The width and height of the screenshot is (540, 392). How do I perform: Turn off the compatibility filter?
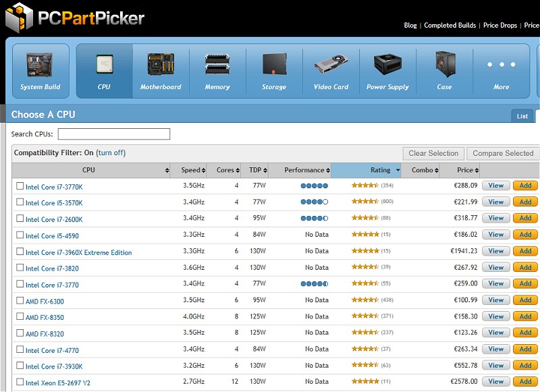pos(111,152)
